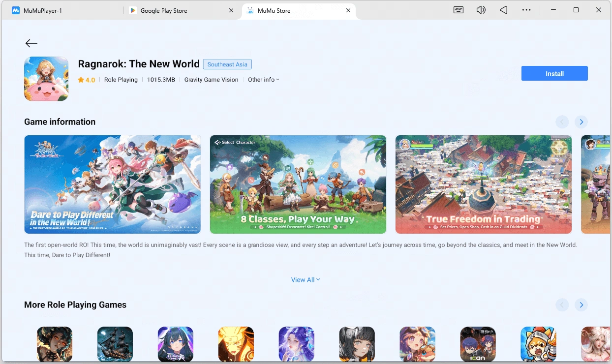
Task: Maximize the MuMuPlayer window
Action: click(576, 10)
